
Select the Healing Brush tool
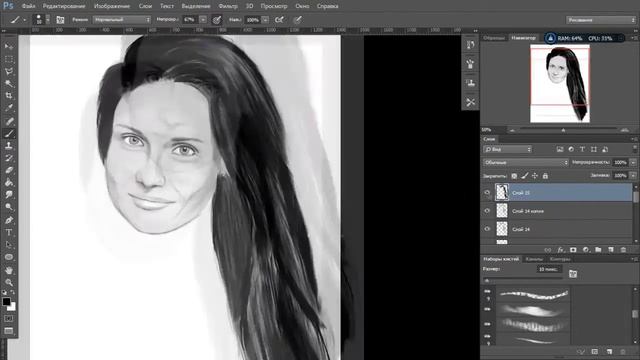click(9, 121)
